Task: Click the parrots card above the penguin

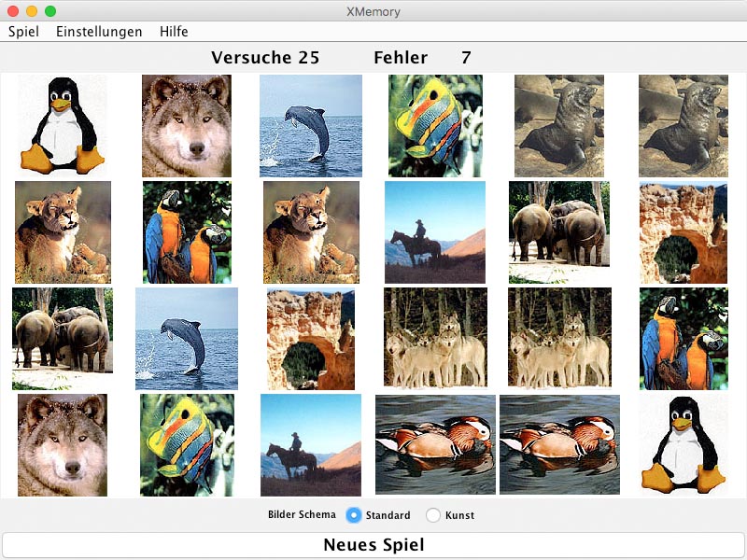Action: click(684, 339)
